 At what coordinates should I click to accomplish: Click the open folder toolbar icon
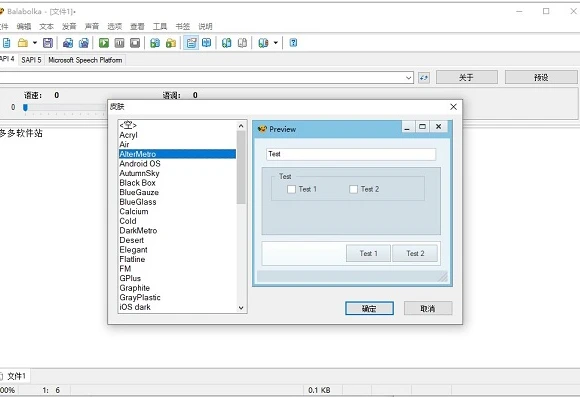[x=23, y=43]
